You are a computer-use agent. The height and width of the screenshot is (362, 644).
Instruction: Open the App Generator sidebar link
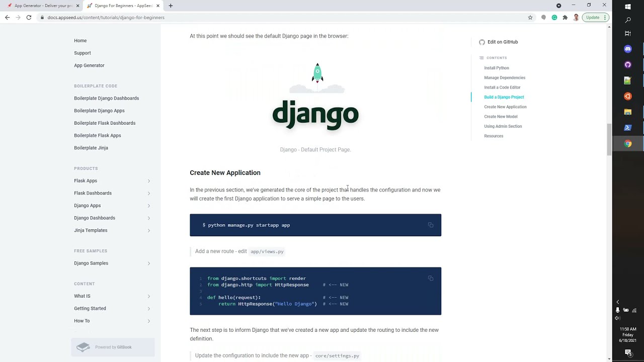point(89,65)
